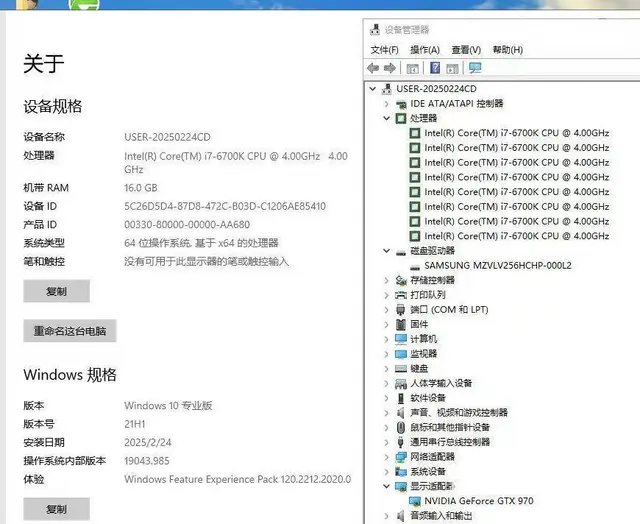Click the 人体学输入设备 category icon

click(x=401, y=384)
